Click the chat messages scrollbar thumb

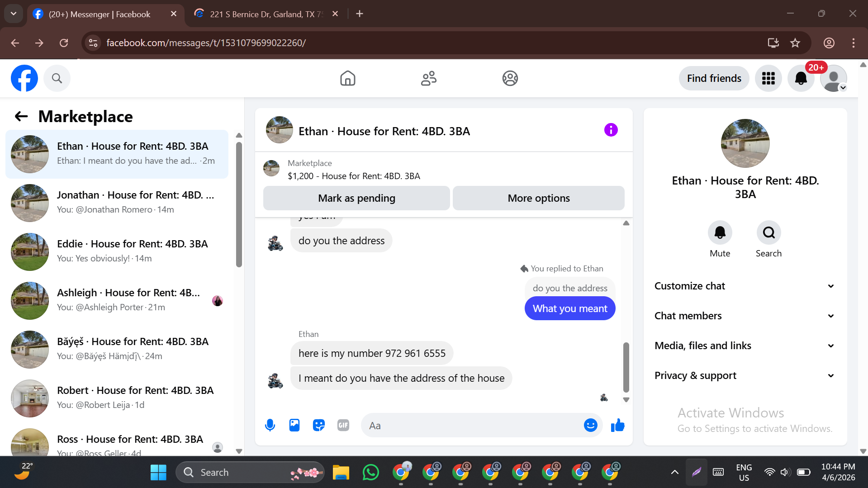pyautogui.click(x=626, y=367)
